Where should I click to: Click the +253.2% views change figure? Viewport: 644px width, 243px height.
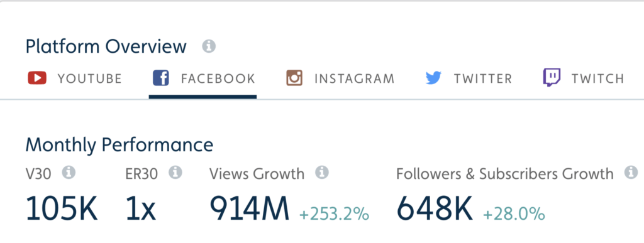pyautogui.click(x=335, y=214)
